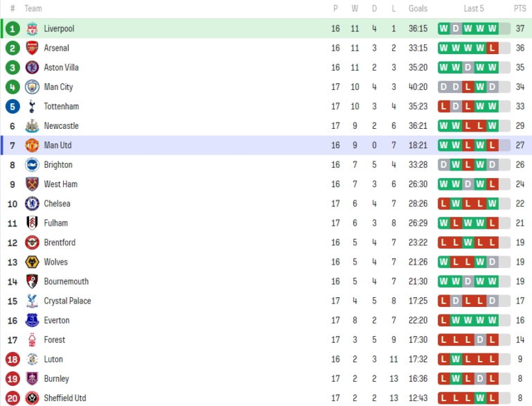Select the Sheffield Utd team name
Image resolution: width=532 pixels, height=406 pixels.
pos(65,398)
